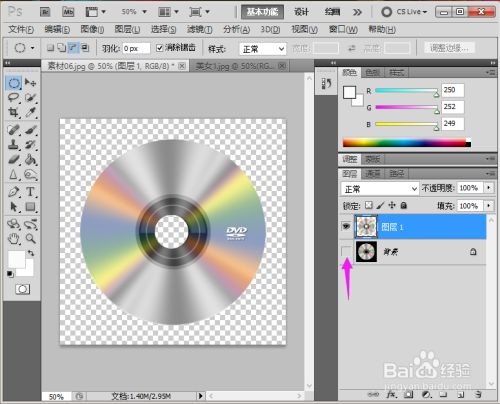The image size is (500, 404).
Task: Open the 滤镜 Filter menu
Action: coord(199,29)
